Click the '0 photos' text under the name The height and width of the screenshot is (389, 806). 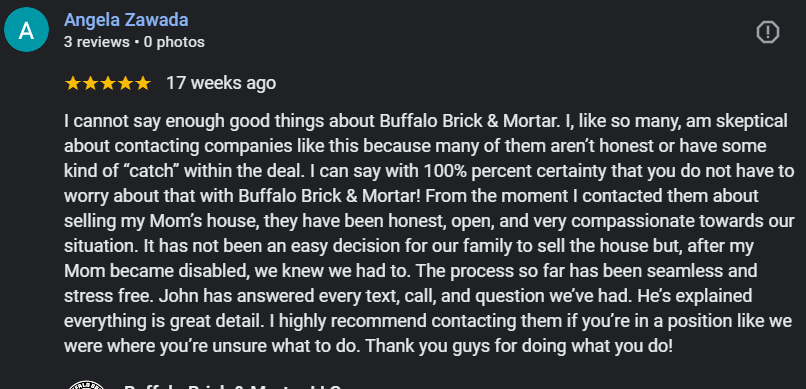pos(174,42)
